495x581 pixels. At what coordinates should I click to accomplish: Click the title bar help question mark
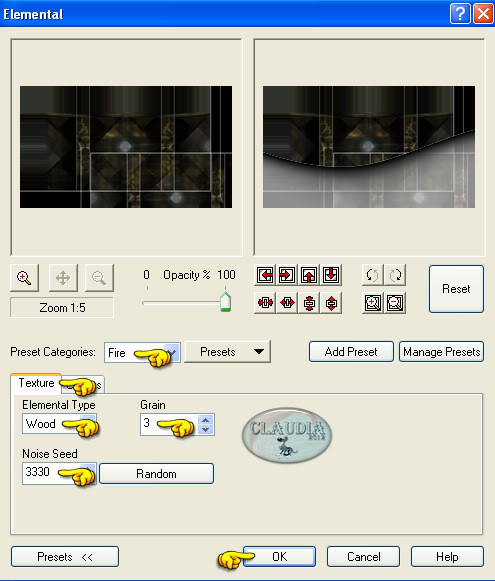(460, 14)
